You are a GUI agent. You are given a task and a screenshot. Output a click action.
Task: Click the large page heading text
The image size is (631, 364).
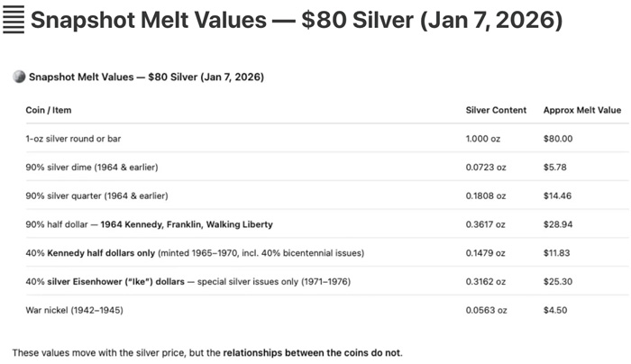coord(297,20)
